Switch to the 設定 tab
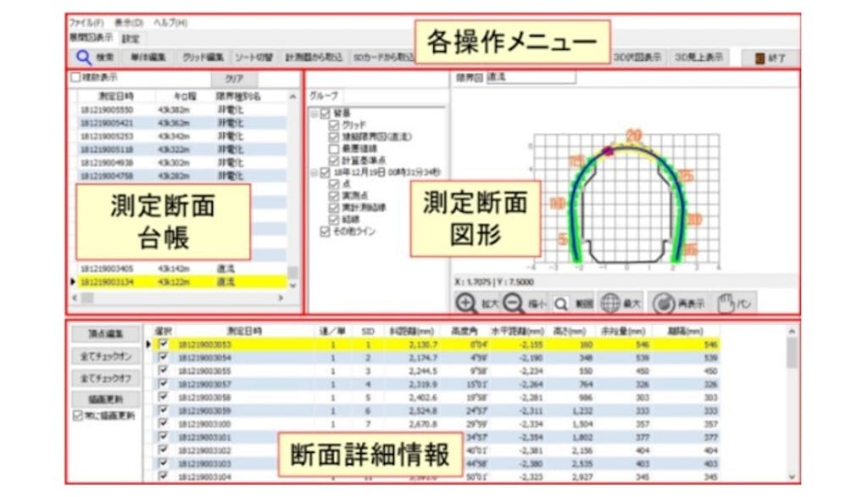This screenshot has height=497, width=868. coord(131,39)
